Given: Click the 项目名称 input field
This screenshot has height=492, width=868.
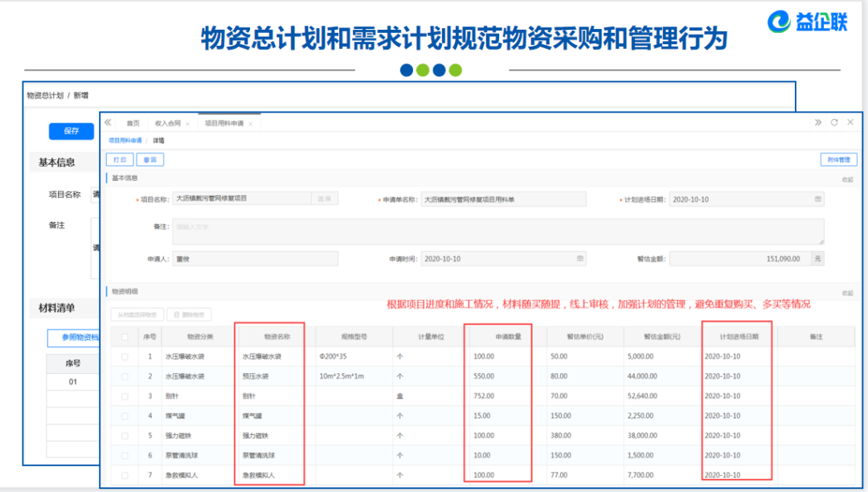Looking at the screenshot, I should point(242,199).
